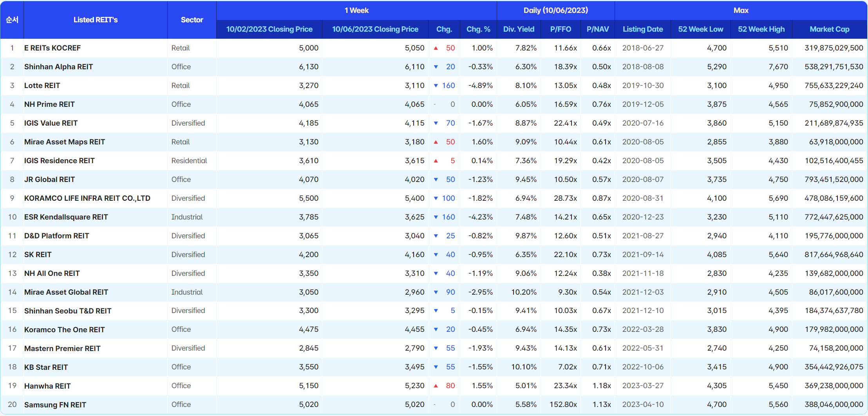868x416 pixels.
Task: Click NH All One REIT's 0.38x P/NAV value
Action: [602, 274]
